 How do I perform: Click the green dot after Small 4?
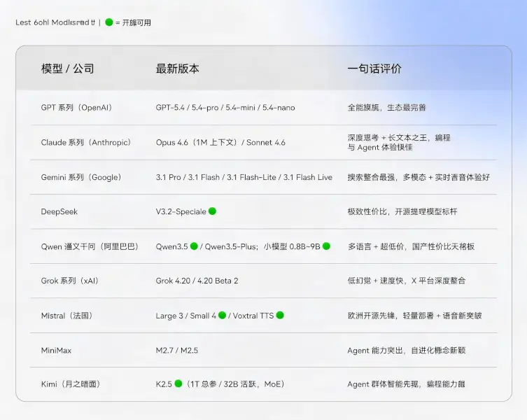[222, 315]
